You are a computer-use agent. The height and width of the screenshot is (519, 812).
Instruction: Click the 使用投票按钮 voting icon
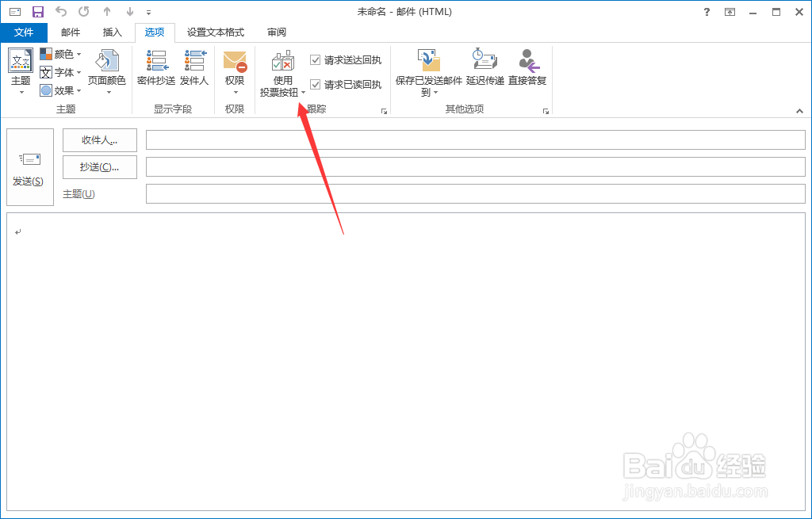pos(282,63)
